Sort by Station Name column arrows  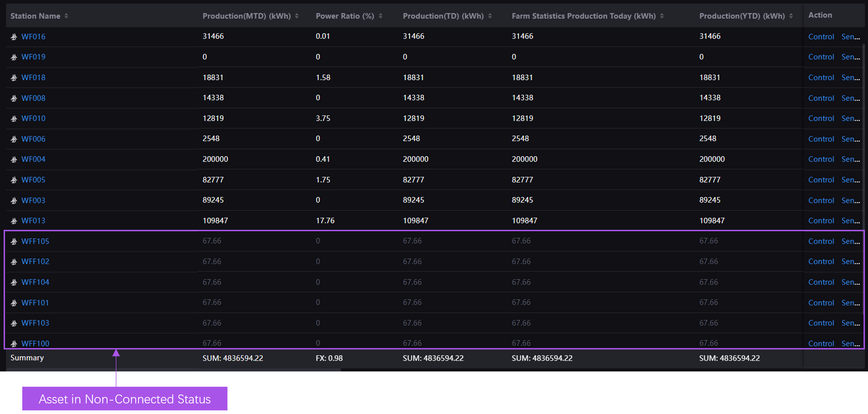click(66, 16)
